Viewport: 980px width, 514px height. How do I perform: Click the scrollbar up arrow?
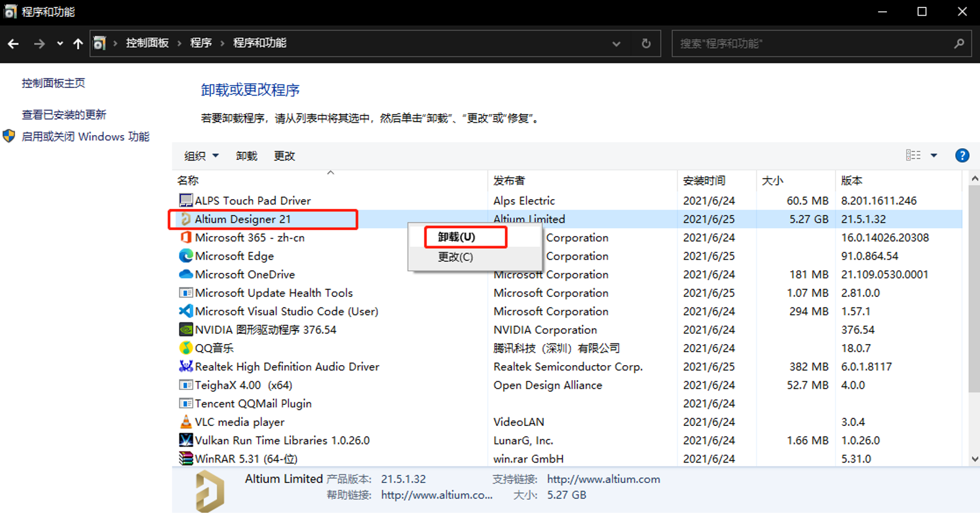click(x=974, y=179)
